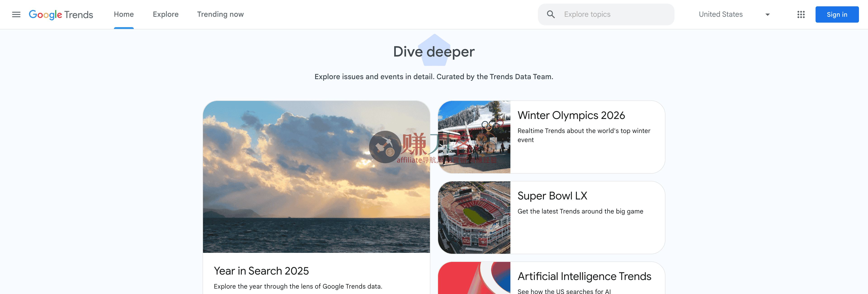Click the Sign in button

[837, 14]
